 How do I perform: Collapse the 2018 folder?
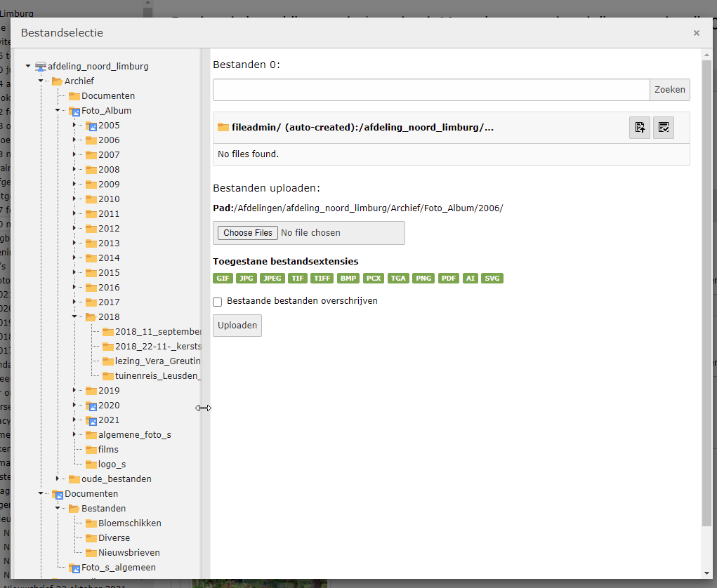pyautogui.click(x=74, y=317)
